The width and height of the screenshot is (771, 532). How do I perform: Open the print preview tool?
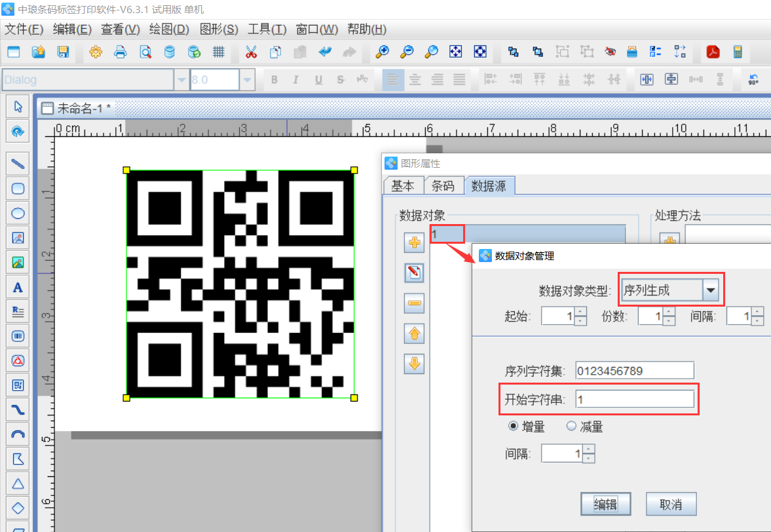(145, 52)
